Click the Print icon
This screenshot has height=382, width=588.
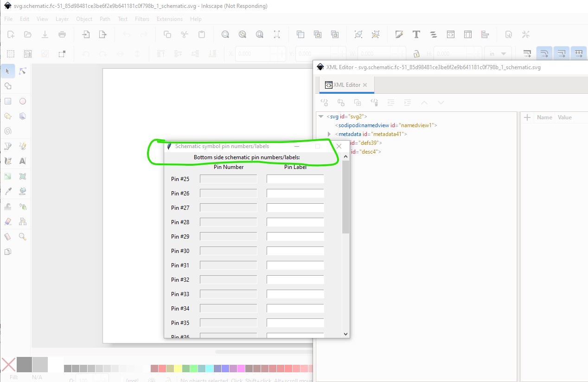[x=62, y=34]
